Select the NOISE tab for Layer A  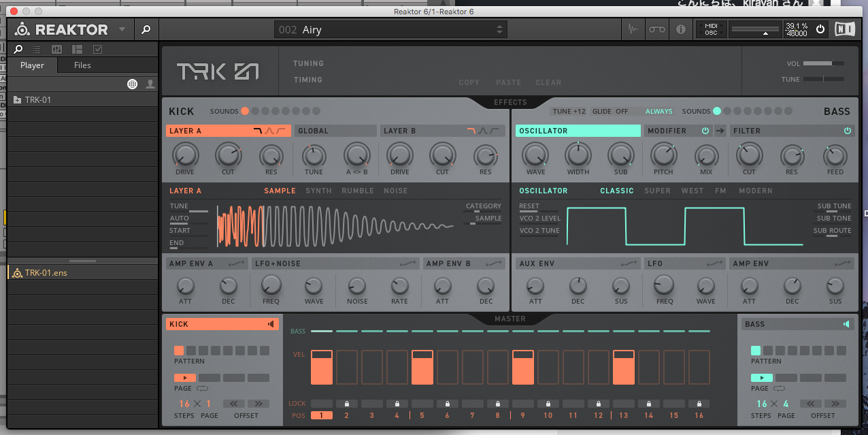click(395, 191)
